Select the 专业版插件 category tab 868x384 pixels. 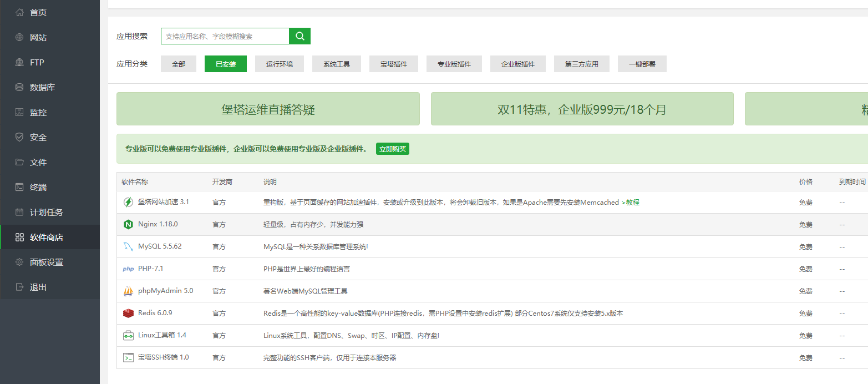point(454,64)
